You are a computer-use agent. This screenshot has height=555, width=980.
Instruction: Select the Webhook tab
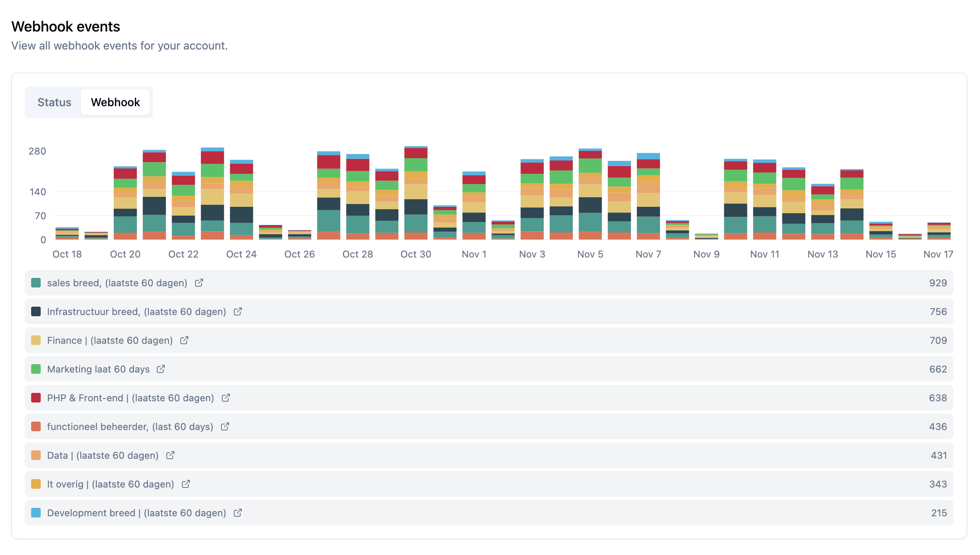pyautogui.click(x=116, y=102)
